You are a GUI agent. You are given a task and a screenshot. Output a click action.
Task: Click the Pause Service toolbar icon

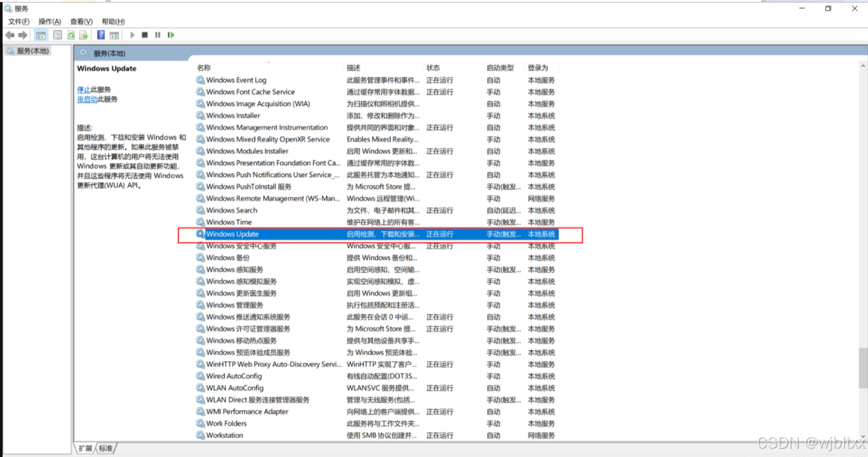click(158, 35)
